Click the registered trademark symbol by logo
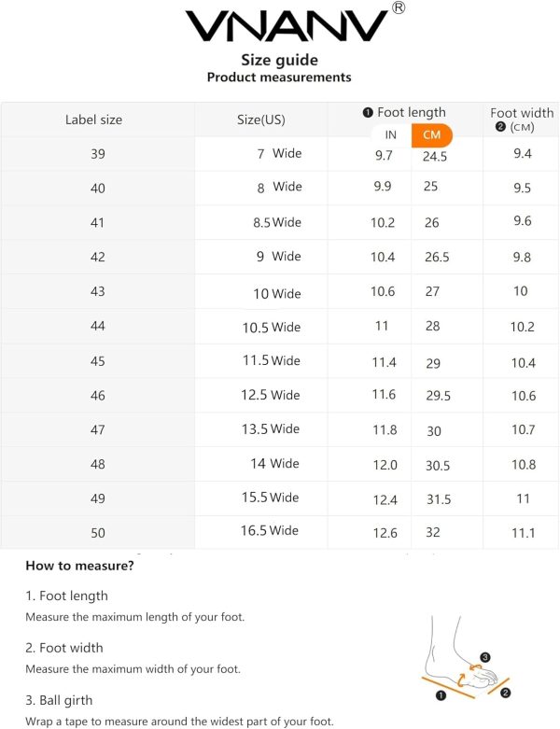 399,7
